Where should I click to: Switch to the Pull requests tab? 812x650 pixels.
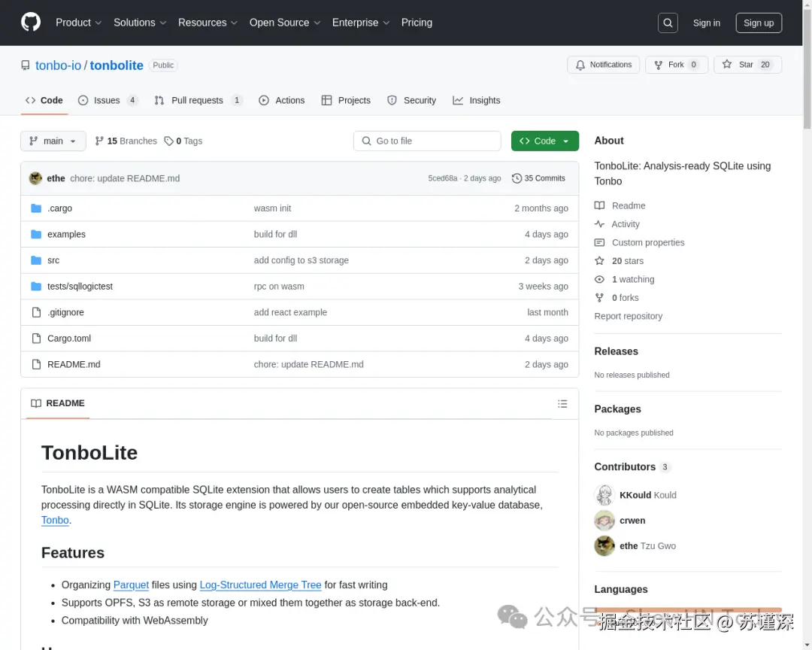[x=198, y=101]
